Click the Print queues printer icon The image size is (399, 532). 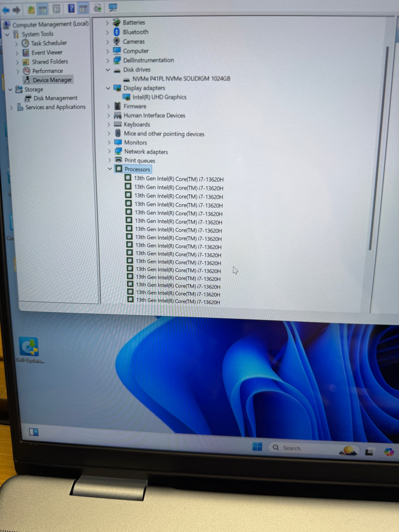[118, 160]
